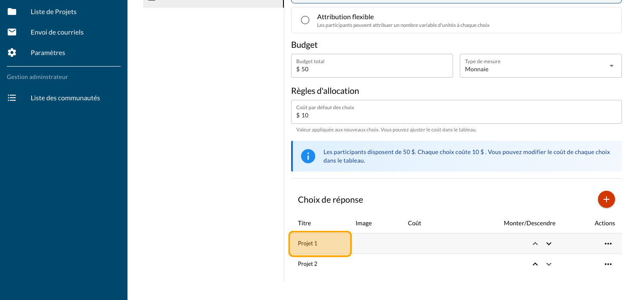Open the three-dot actions menu for Projet 2
This screenshot has width=644, height=300.
(x=608, y=264)
